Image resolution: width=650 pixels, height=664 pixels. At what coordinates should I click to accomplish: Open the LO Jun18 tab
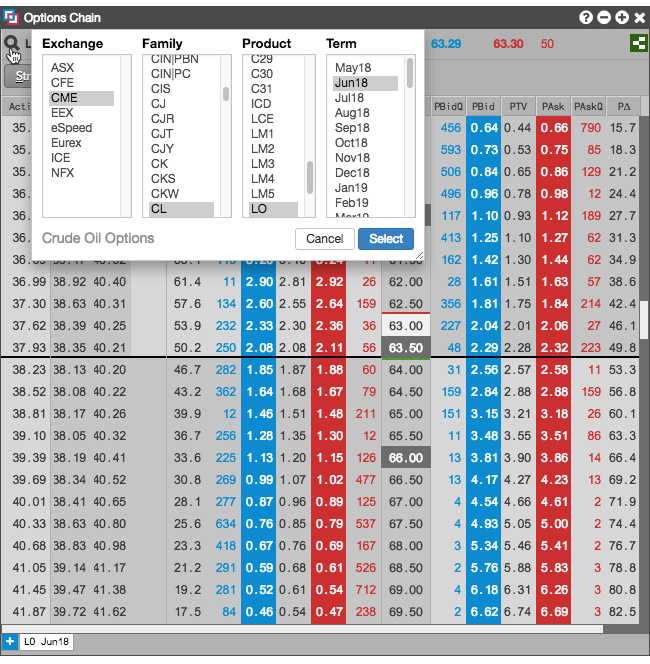click(x=46, y=642)
